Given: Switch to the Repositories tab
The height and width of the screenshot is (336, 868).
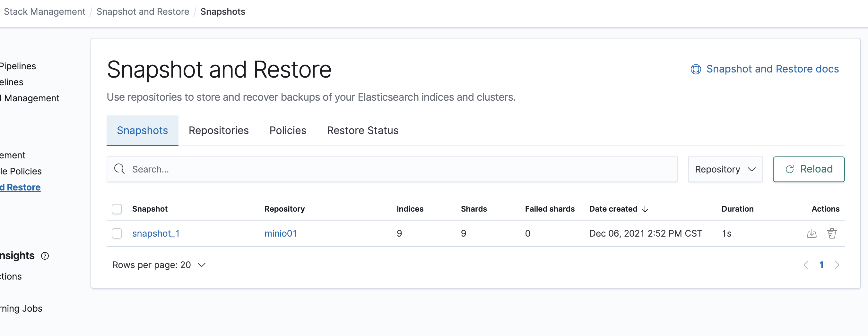Looking at the screenshot, I should [218, 130].
